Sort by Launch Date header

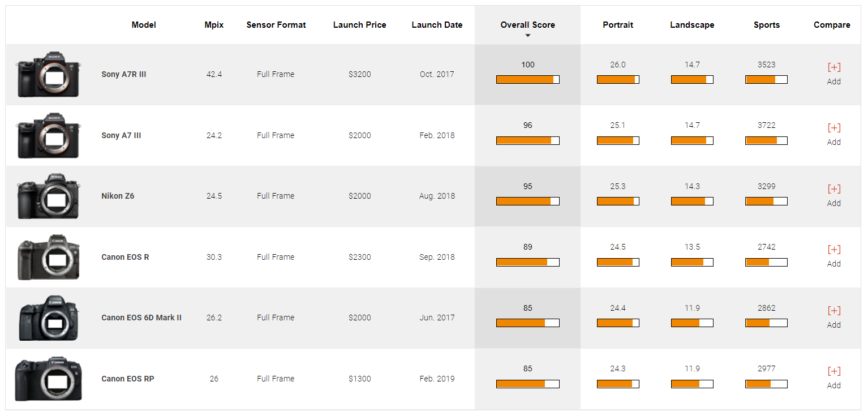tap(436, 25)
